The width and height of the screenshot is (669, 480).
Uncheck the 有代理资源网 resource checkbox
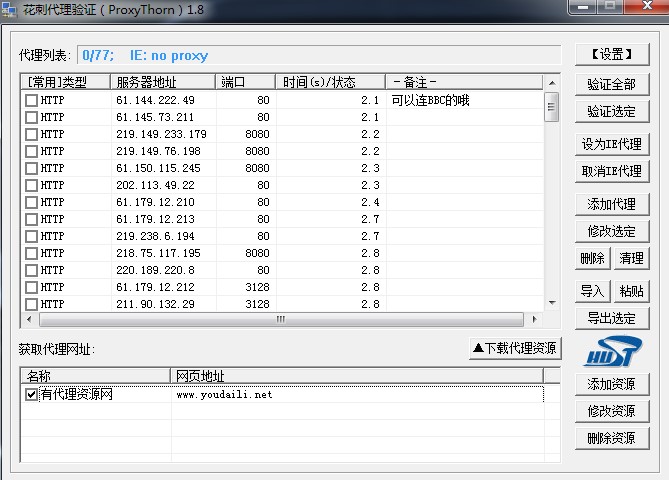[x=31, y=394]
